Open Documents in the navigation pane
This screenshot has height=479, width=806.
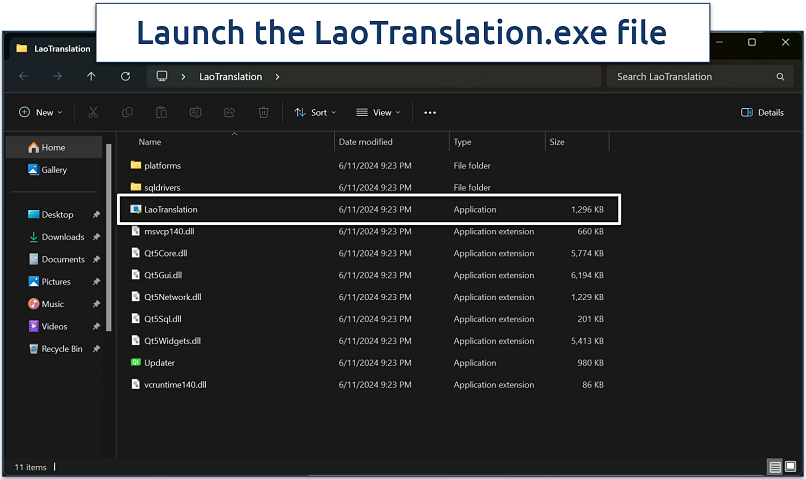click(57, 259)
